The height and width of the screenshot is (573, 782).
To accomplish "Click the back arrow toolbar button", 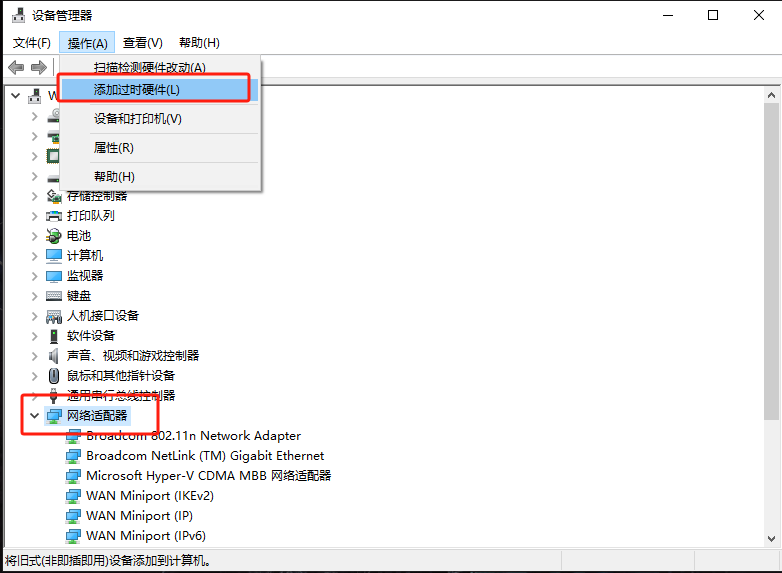I will [16, 67].
